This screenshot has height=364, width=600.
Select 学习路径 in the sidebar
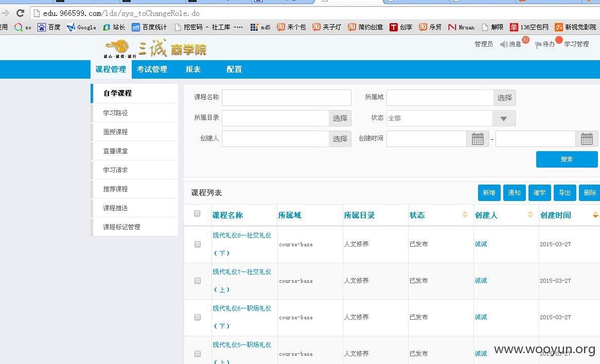tap(134, 113)
